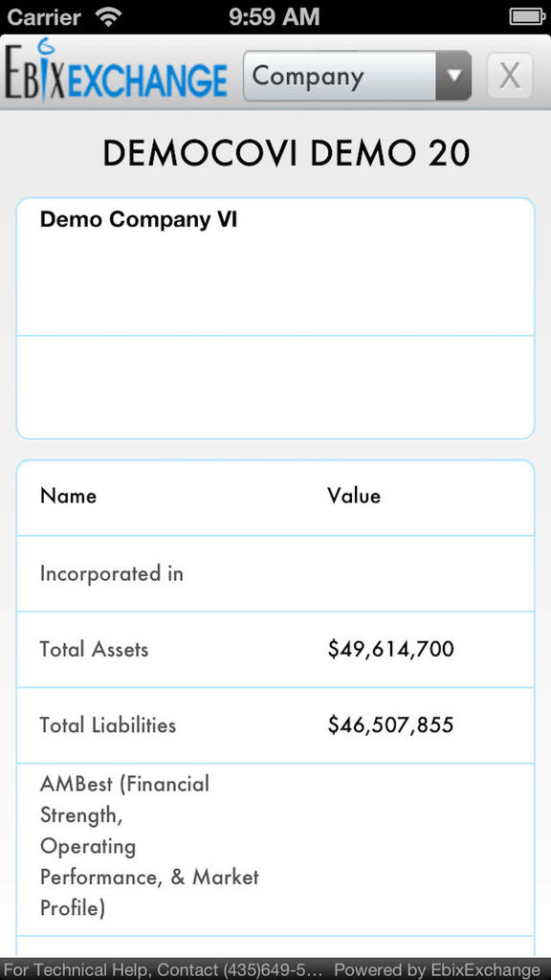Select the Total Assets row label

(95, 650)
